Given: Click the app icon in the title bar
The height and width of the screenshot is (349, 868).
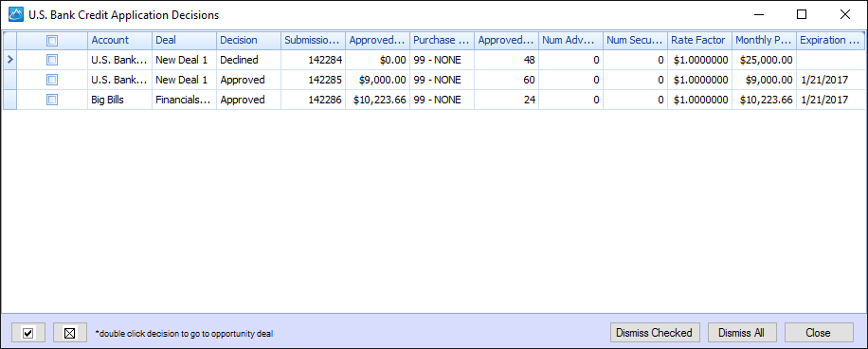Looking at the screenshot, I should [x=16, y=14].
